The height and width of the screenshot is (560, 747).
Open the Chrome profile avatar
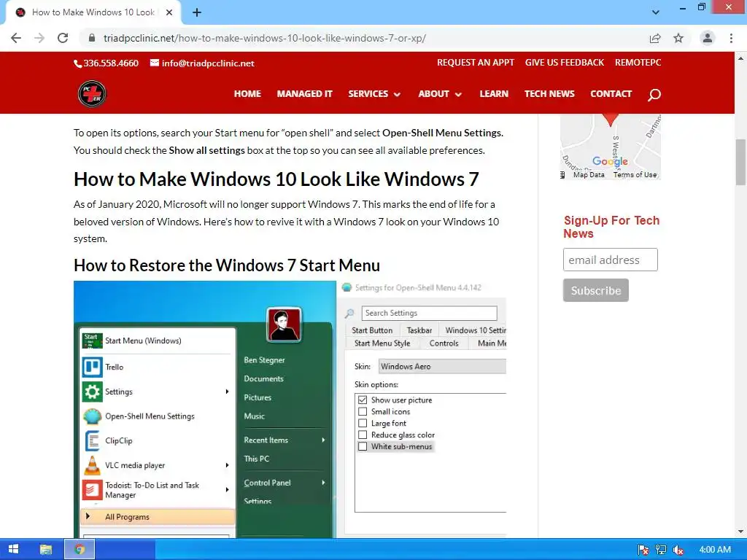[708, 38]
